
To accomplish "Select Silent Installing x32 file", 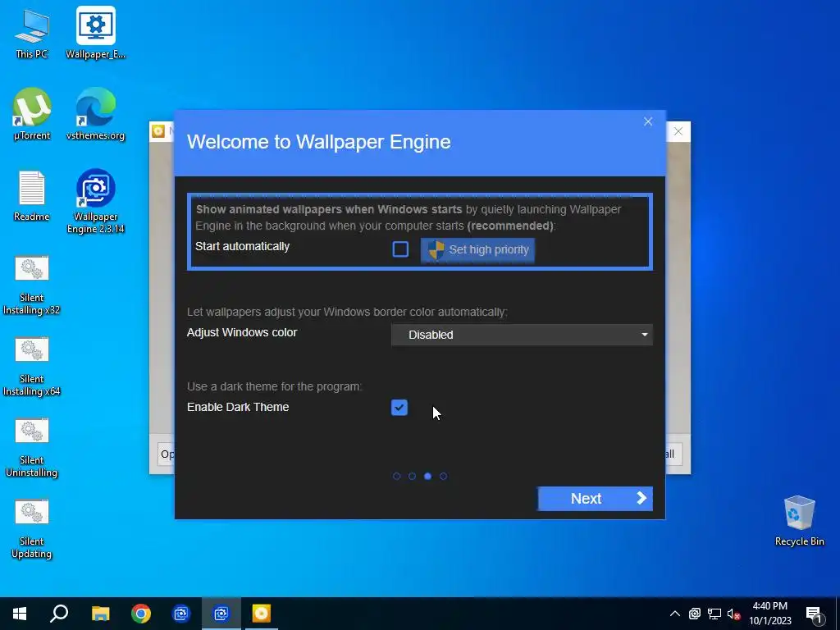I will 32,285.
